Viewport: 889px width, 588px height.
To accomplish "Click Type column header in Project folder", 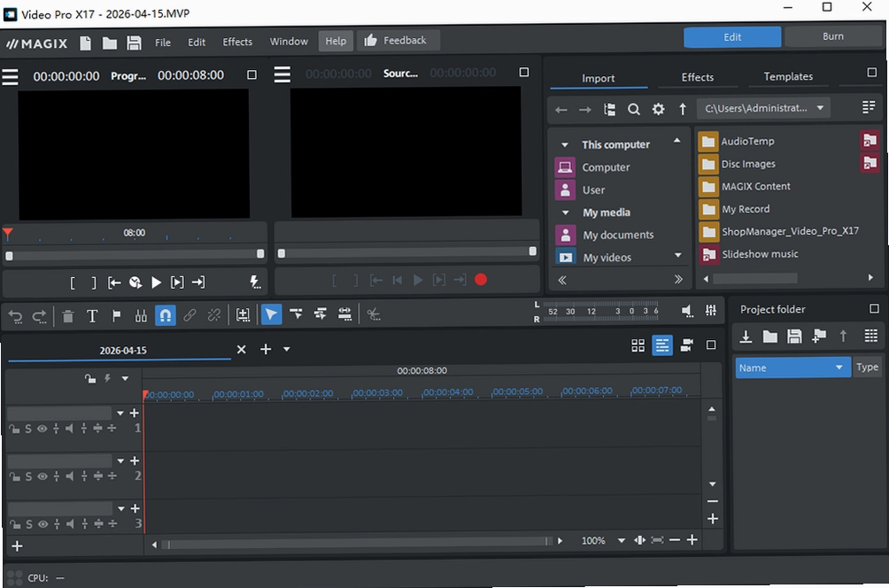I will tap(867, 367).
